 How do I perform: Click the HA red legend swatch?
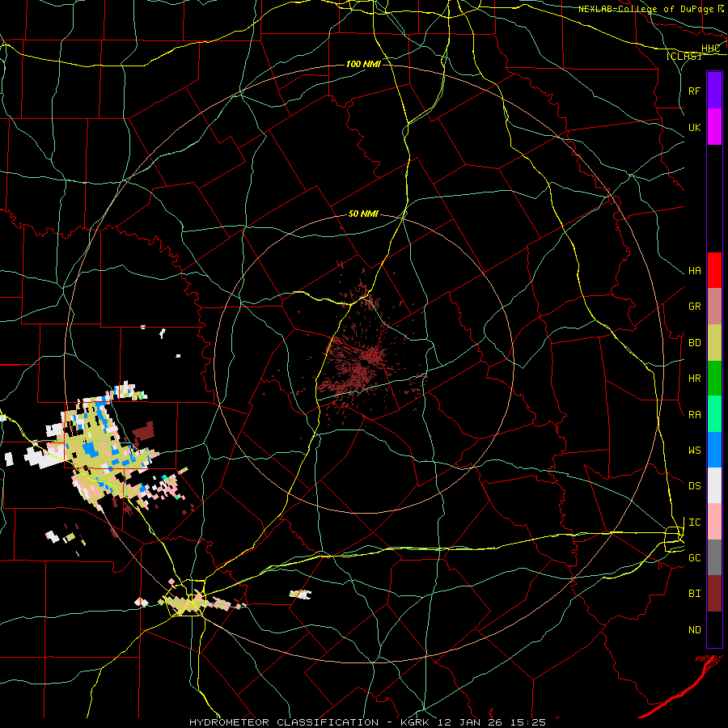(x=714, y=270)
